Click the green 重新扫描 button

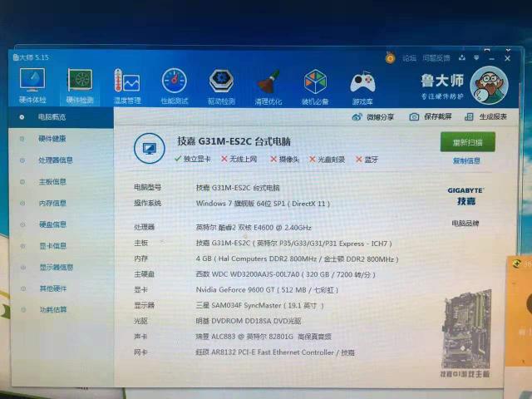(467, 142)
